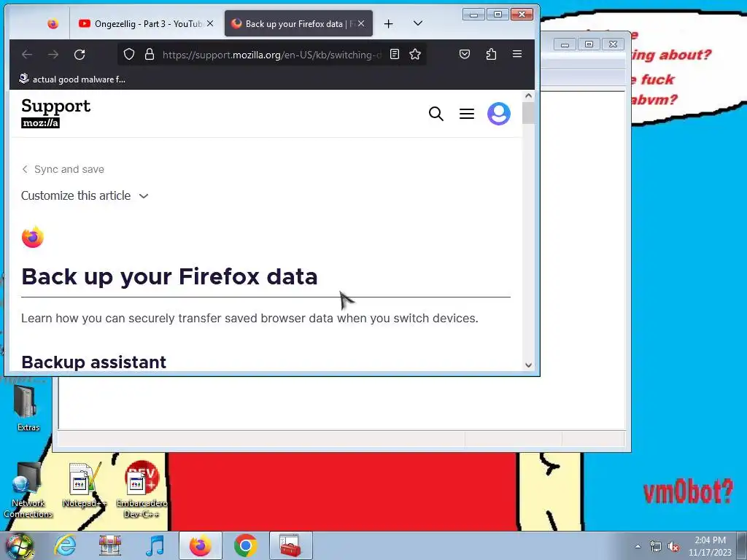The image size is (747, 560).
Task: Open the muted volume tray icon
Action: click(673, 546)
